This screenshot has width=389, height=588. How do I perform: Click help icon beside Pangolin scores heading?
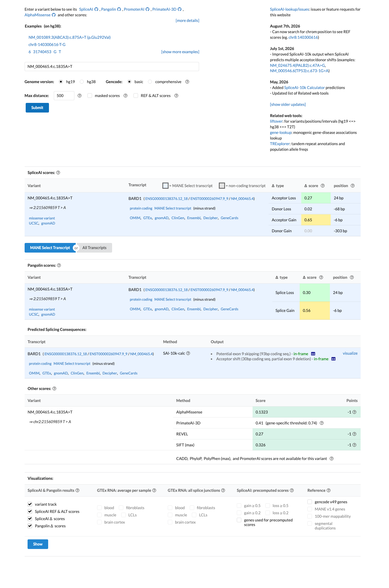59,265
